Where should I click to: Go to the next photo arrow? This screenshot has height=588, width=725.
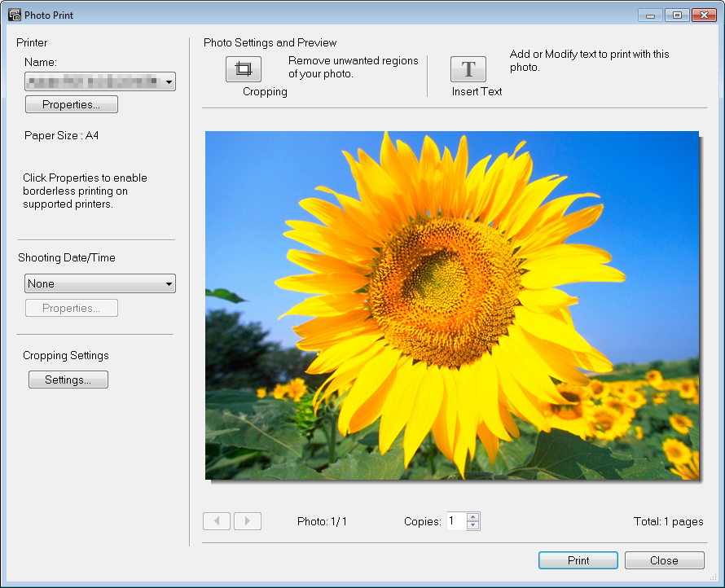click(x=248, y=521)
